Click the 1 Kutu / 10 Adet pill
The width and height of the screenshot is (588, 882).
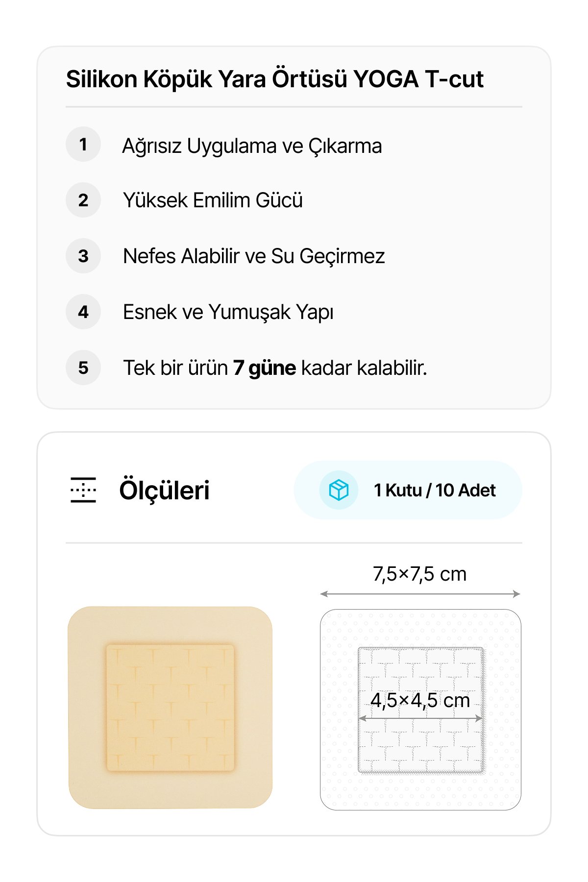tap(408, 490)
